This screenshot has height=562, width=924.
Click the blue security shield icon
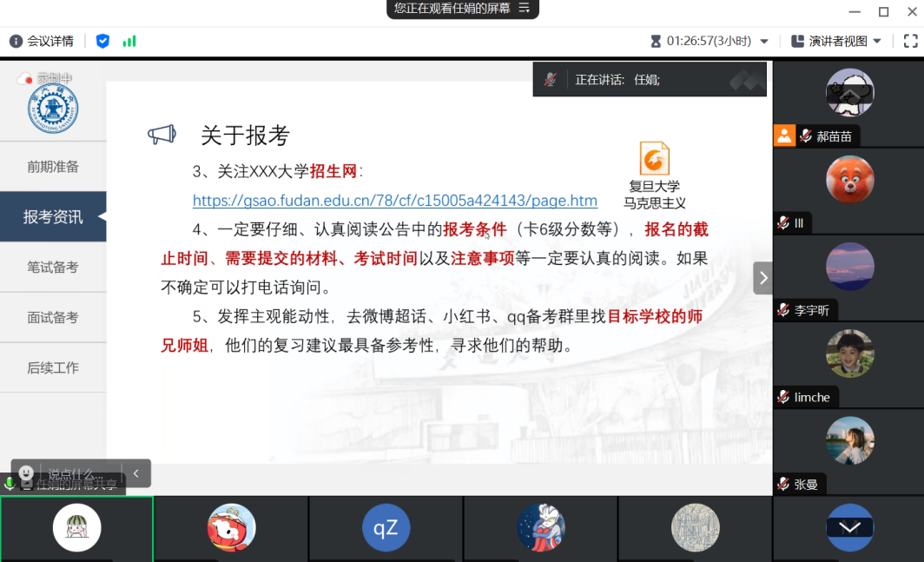(x=102, y=41)
